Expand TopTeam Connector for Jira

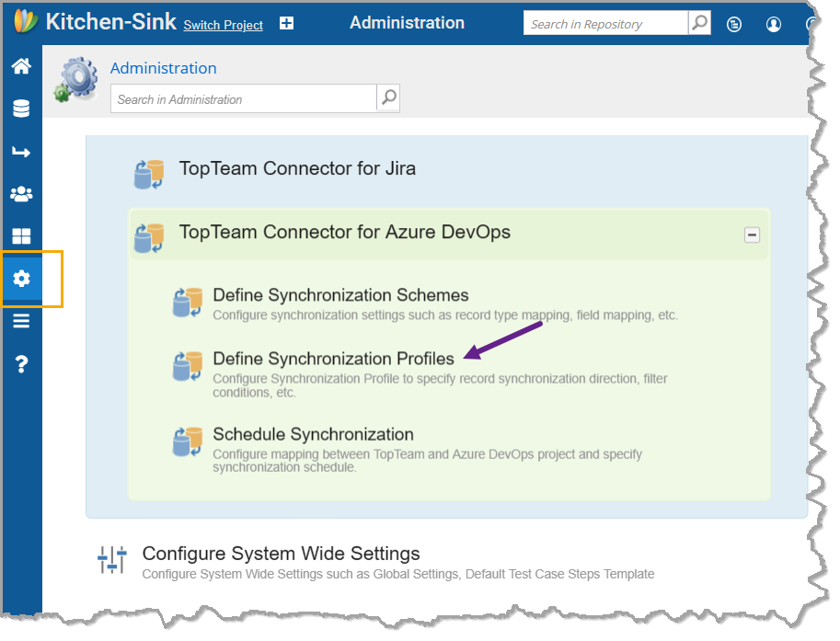(x=297, y=168)
